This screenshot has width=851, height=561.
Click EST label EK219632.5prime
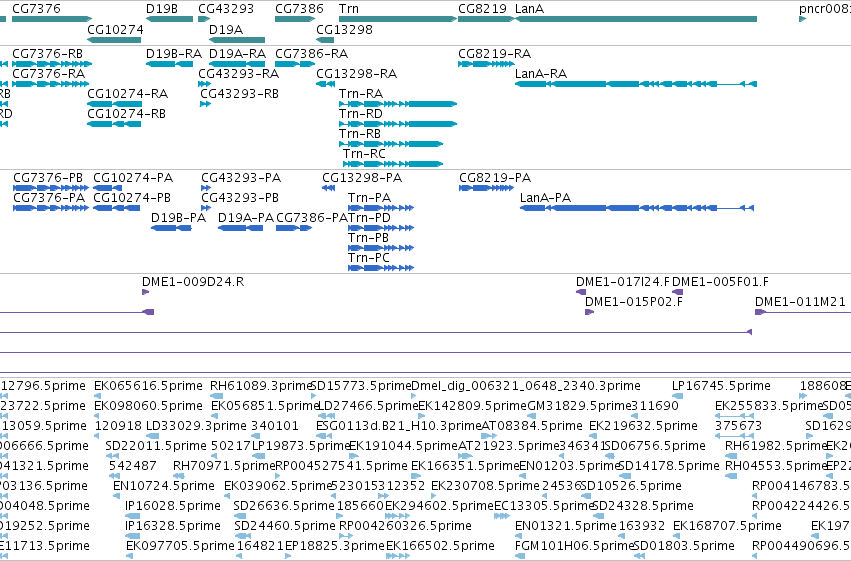click(643, 426)
